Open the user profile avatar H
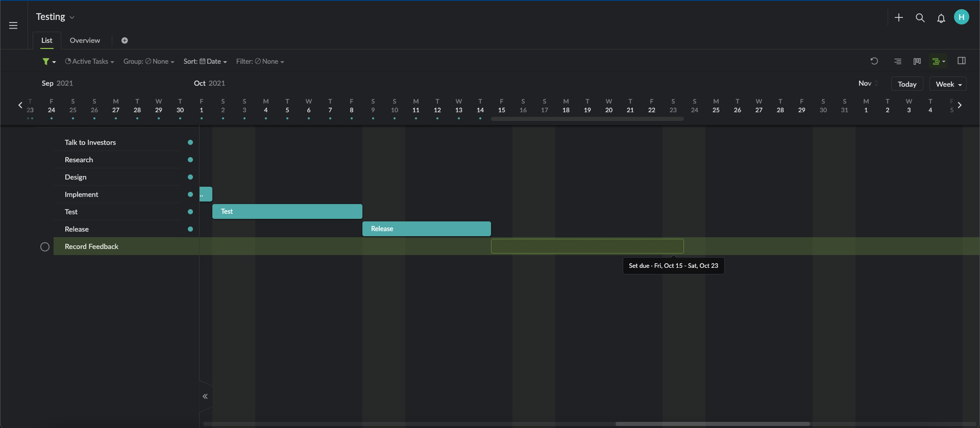 tap(962, 17)
